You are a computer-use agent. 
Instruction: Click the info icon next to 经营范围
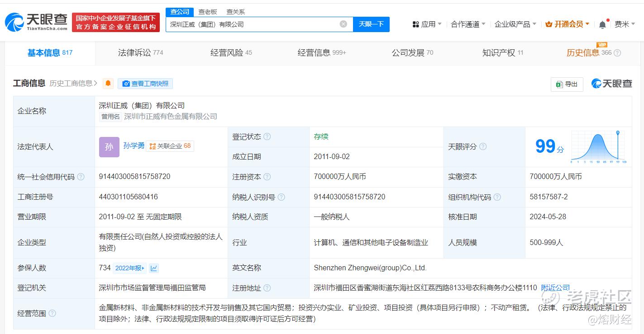point(52,313)
